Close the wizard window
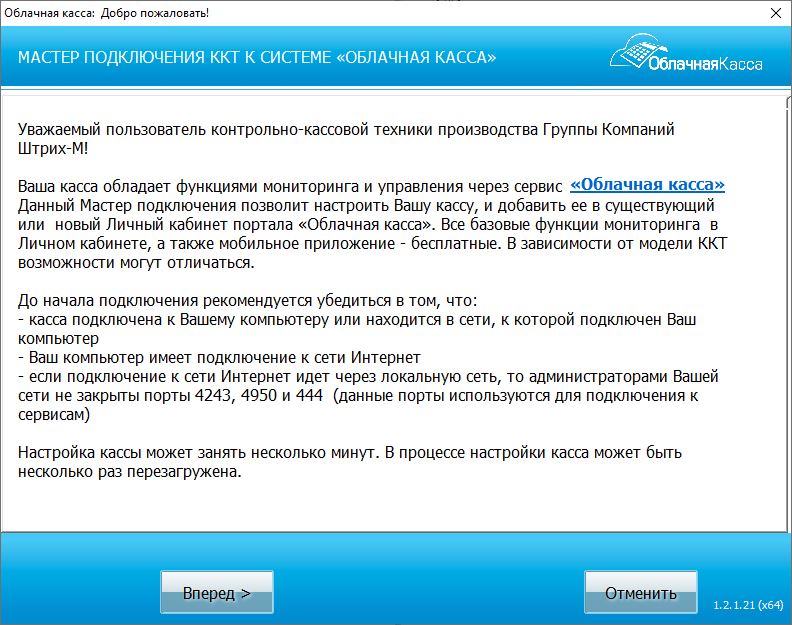Image resolution: width=792 pixels, height=625 pixels. 776,15
